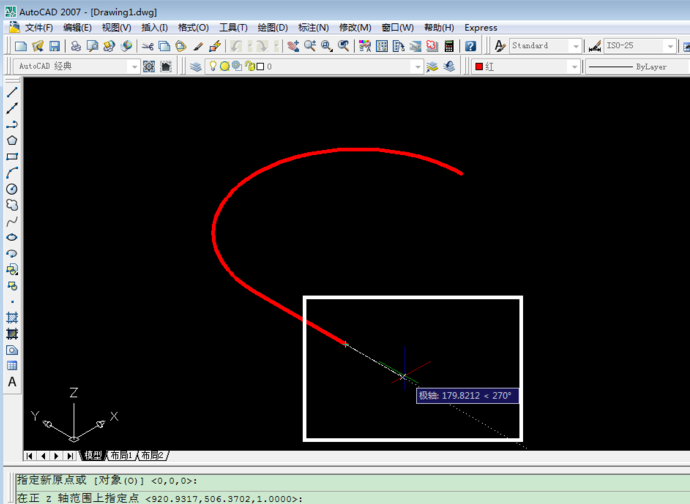Expand the ISO-25 dimension style dropdown
This screenshot has height=504, width=690.
(670, 46)
